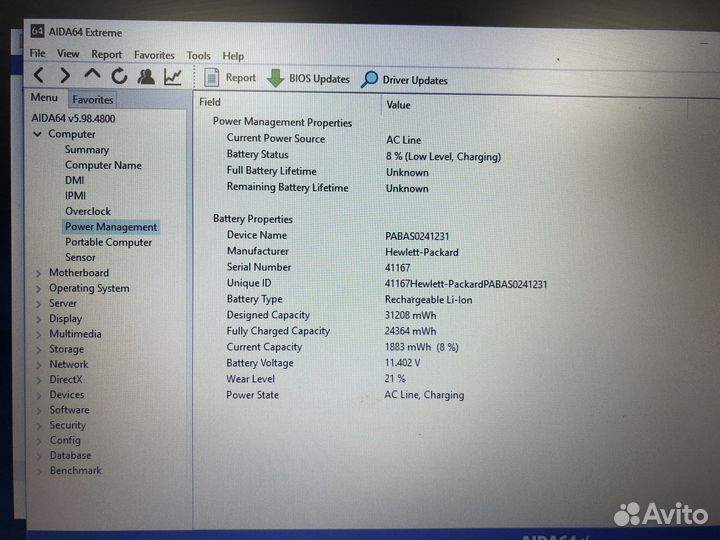The width and height of the screenshot is (720, 540).
Task: Select the Benchmark tree item
Action: [x=75, y=470]
